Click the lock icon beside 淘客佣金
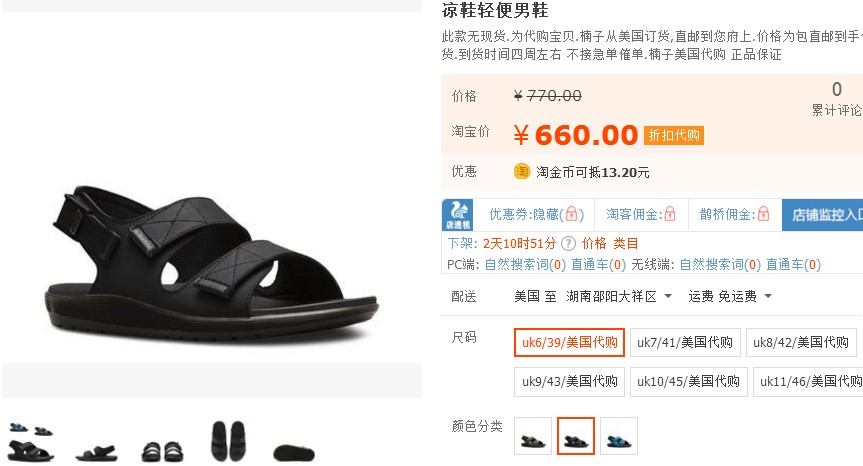863x466 pixels. [x=670, y=213]
